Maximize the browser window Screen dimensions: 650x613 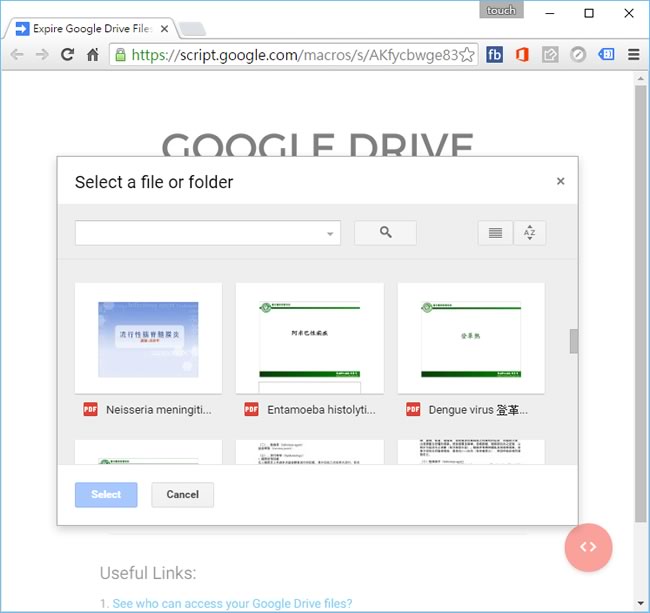click(x=589, y=13)
